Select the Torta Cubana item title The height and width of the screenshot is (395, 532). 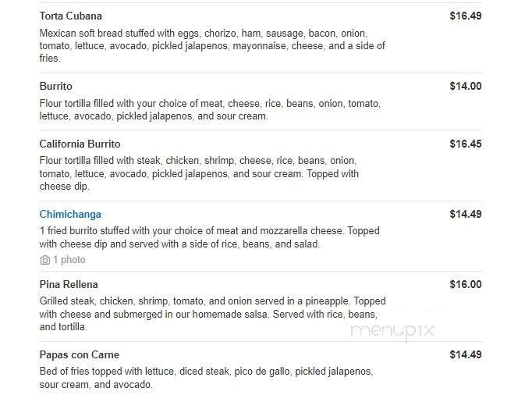click(x=71, y=16)
